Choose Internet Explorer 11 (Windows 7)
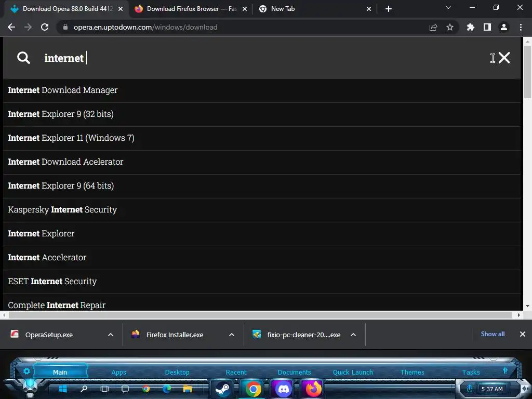 [262, 138]
